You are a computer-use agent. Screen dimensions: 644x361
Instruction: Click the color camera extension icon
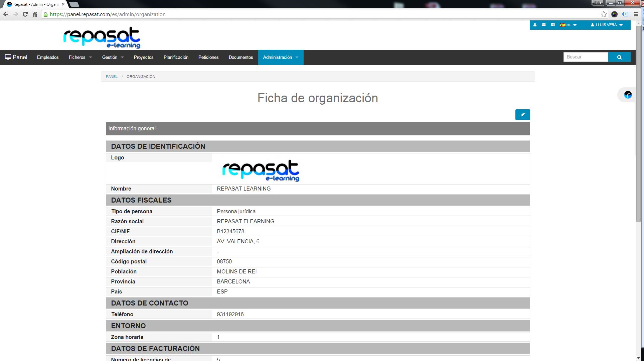(614, 14)
